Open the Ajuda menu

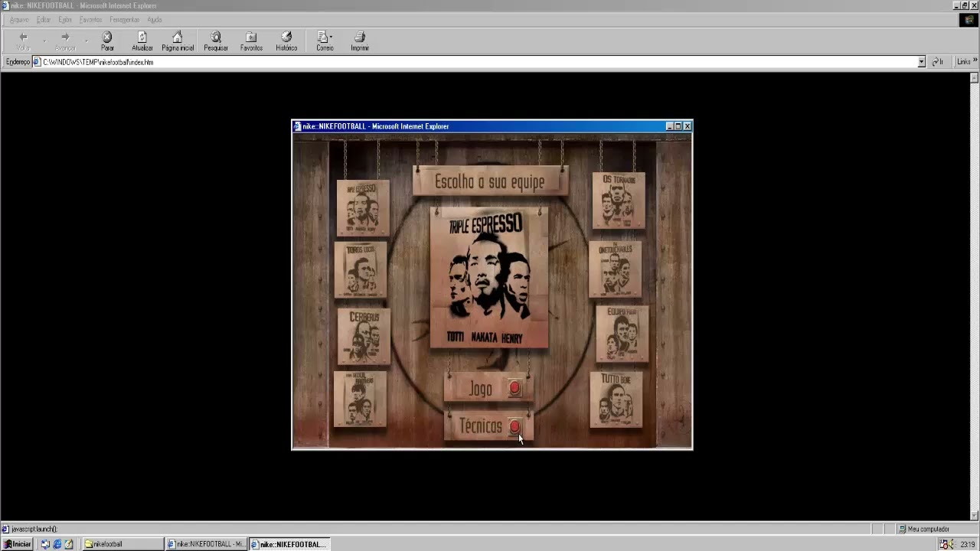(x=155, y=20)
